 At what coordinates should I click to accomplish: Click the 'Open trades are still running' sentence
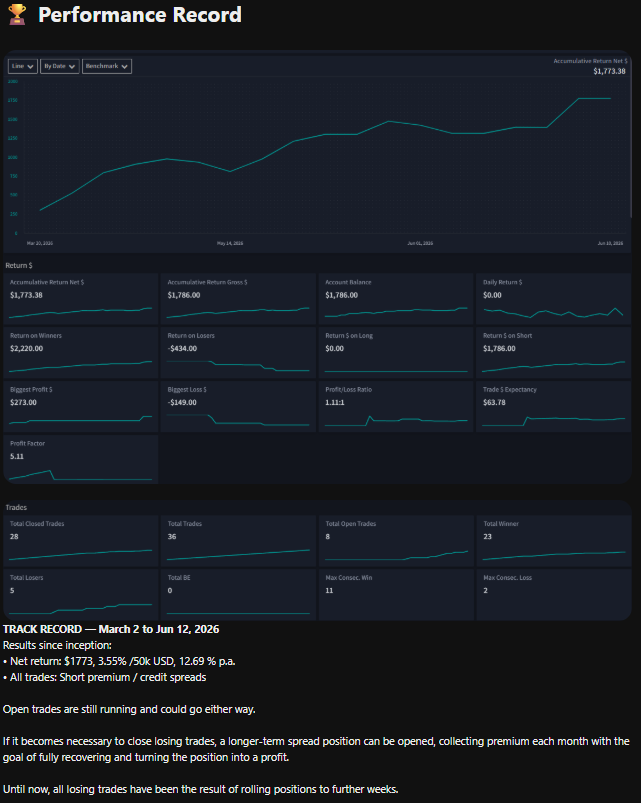point(129,709)
